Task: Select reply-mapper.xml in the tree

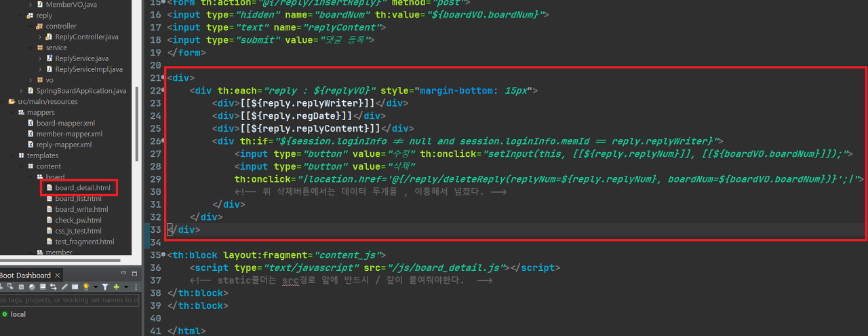Action: tap(64, 145)
